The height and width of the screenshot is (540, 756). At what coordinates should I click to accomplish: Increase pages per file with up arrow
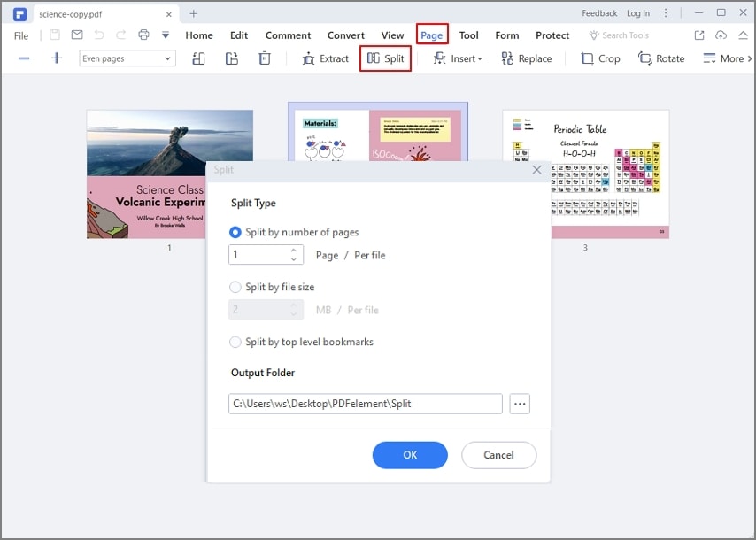pyautogui.click(x=294, y=251)
